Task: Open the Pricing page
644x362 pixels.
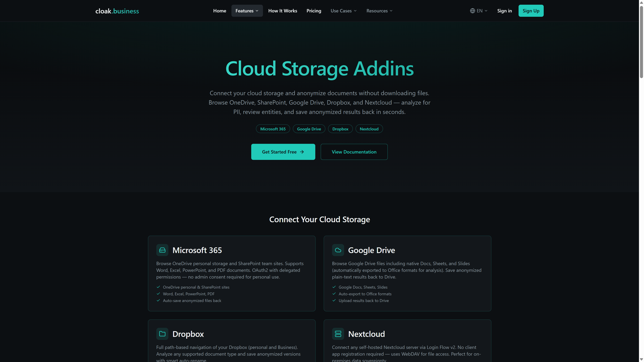Action: click(x=314, y=11)
